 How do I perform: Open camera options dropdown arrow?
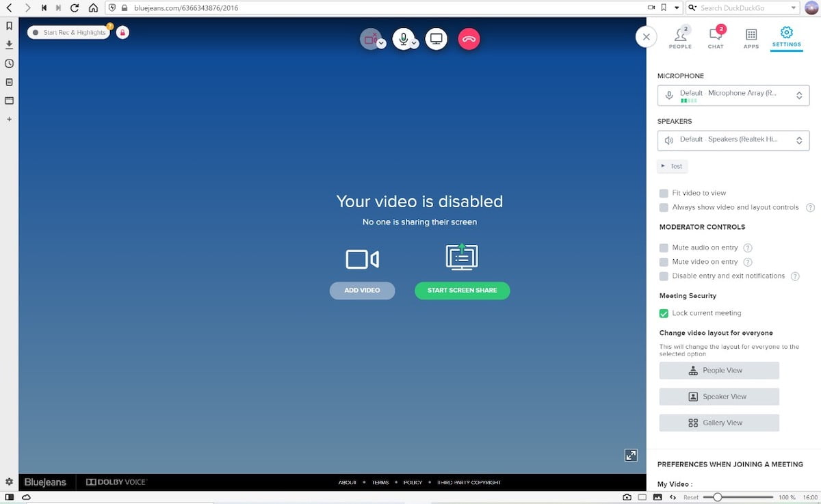(x=382, y=43)
